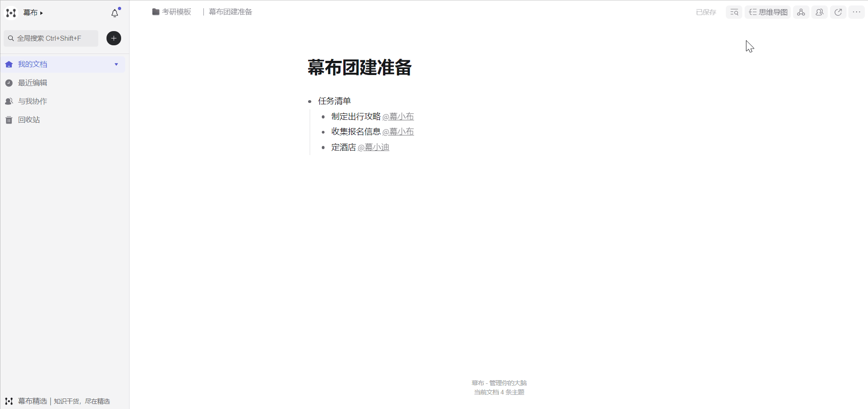Viewport: 868px width, 409px height.
Task: Open 最近编辑 in the sidebar
Action: (x=32, y=83)
